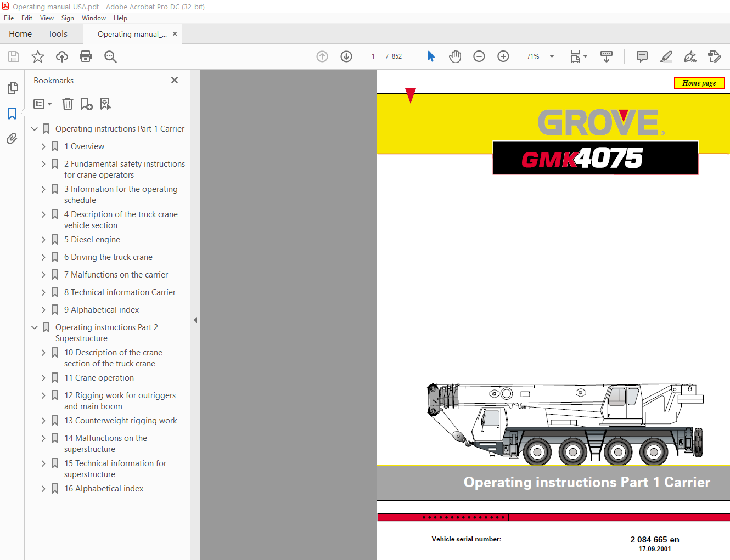Expand the 1 Overview bookmark

[43, 146]
